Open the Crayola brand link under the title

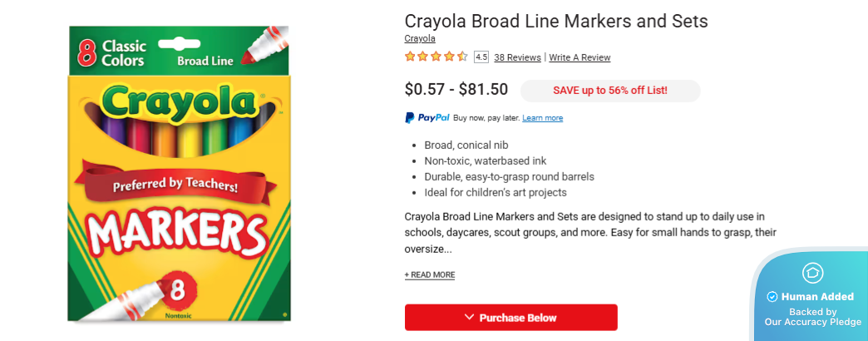(x=420, y=38)
